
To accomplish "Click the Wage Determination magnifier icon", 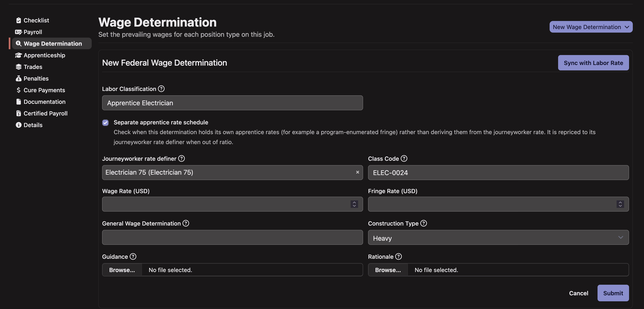I will 18,44.
